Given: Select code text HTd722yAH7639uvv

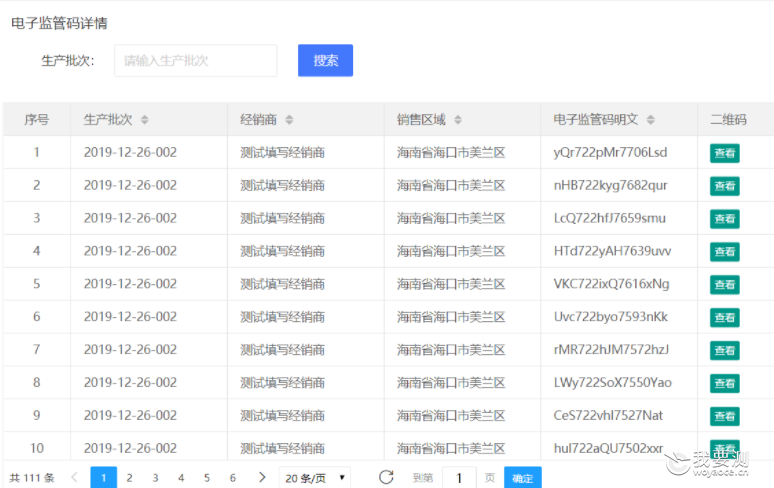Looking at the screenshot, I should pos(612,251).
